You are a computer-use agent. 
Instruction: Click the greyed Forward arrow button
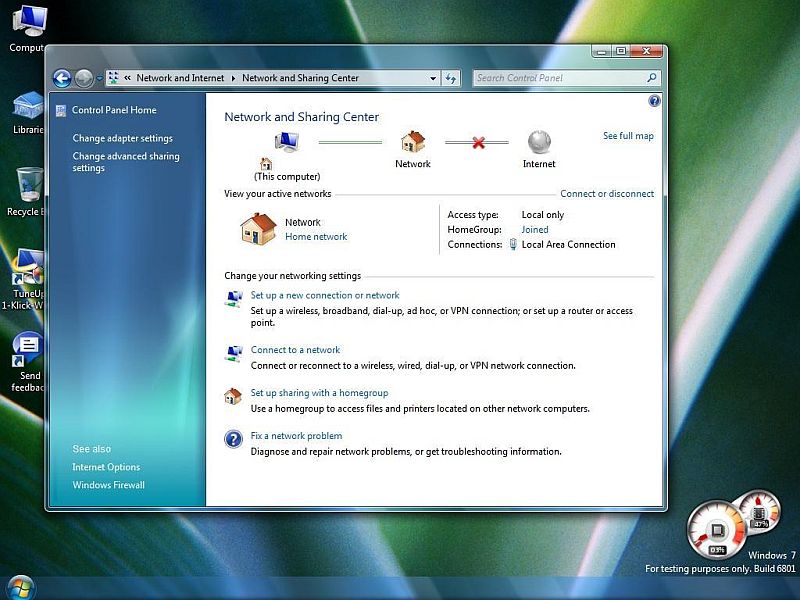(84, 78)
